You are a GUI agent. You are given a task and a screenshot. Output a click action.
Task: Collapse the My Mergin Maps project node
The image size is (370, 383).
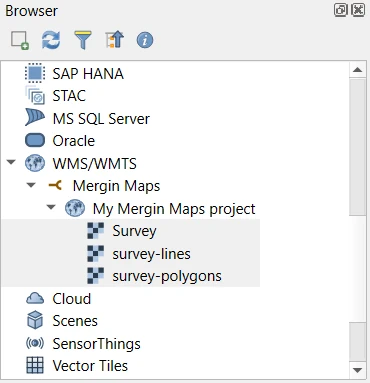coord(51,207)
